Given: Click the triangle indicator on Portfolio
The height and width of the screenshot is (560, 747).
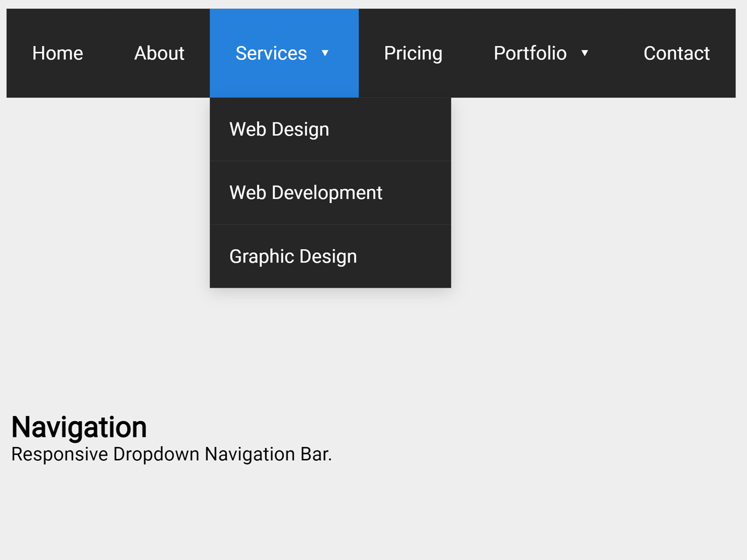Looking at the screenshot, I should (585, 53).
